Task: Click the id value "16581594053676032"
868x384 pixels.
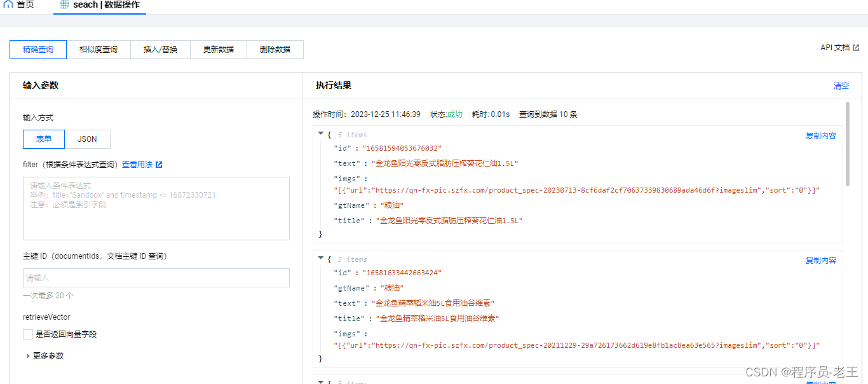Action: (402, 148)
